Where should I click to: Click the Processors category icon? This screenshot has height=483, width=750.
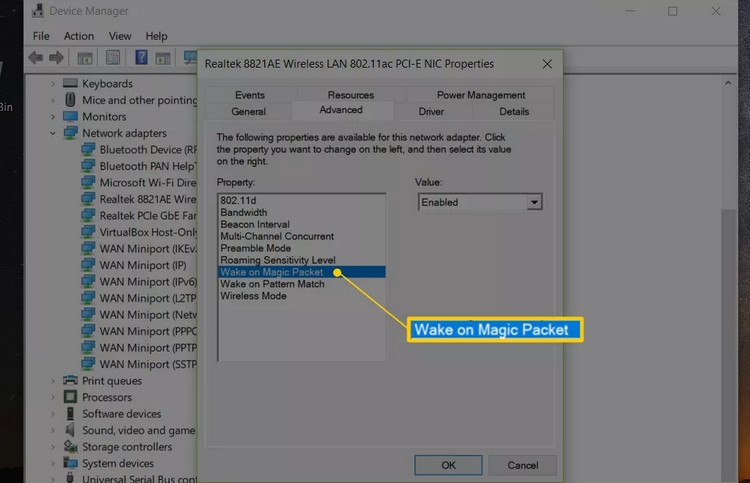pos(70,397)
